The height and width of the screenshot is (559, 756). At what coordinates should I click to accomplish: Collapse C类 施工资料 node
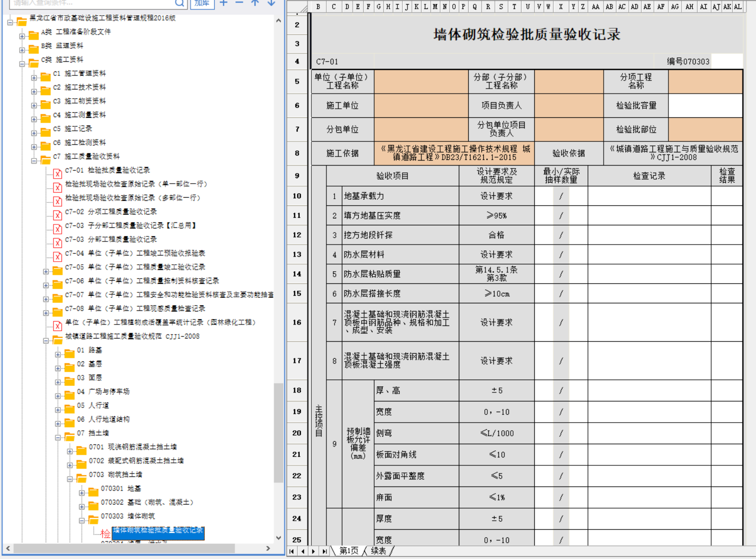point(22,64)
